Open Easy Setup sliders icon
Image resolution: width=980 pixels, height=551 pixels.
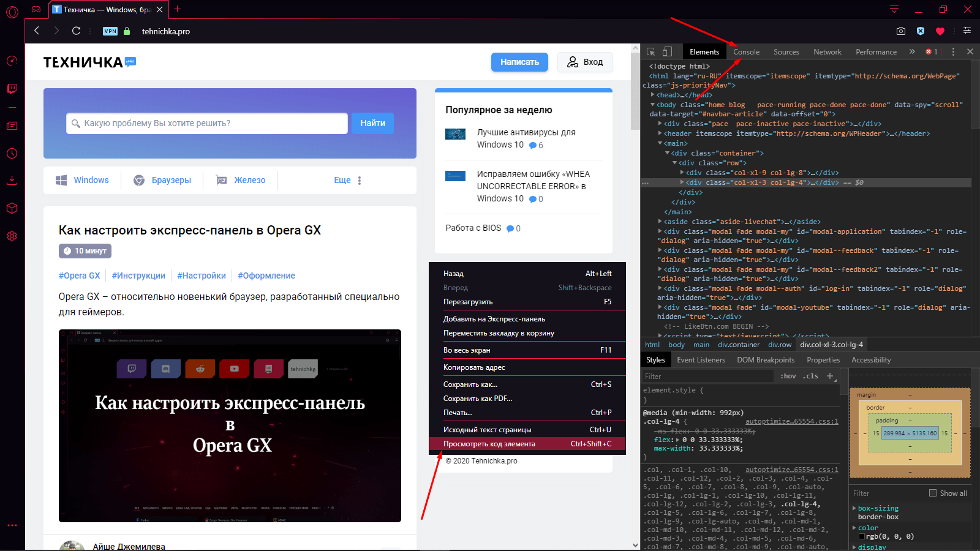(967, 31)
